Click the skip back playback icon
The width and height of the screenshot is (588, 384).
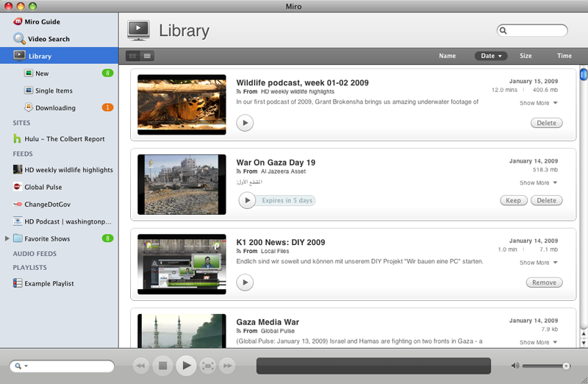(x=140, y=365)
